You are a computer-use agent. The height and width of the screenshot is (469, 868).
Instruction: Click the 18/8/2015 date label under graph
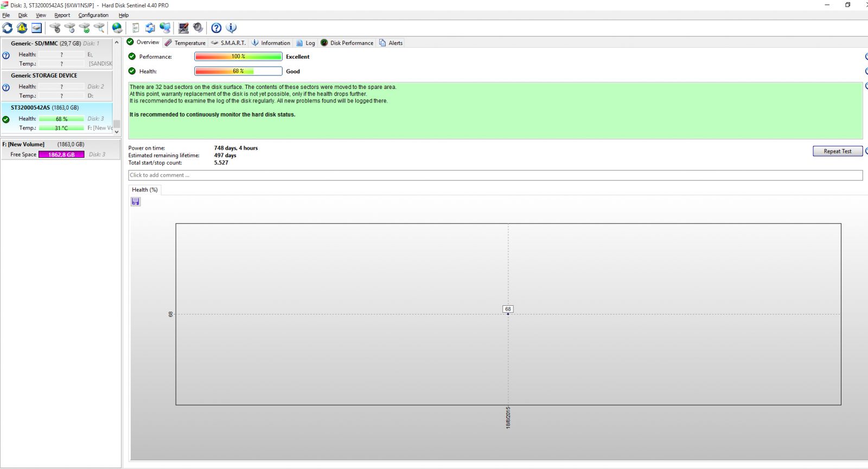[508, 418]
